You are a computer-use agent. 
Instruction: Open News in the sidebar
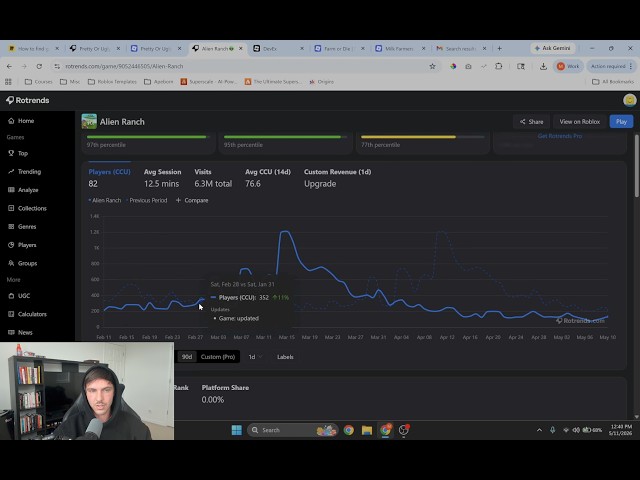pyautogui.click(x=20, y=333)
